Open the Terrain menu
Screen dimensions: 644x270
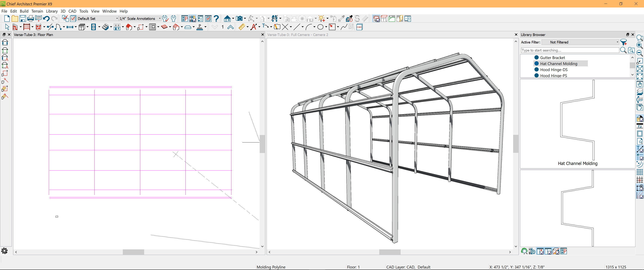click(x=37, y=11)
